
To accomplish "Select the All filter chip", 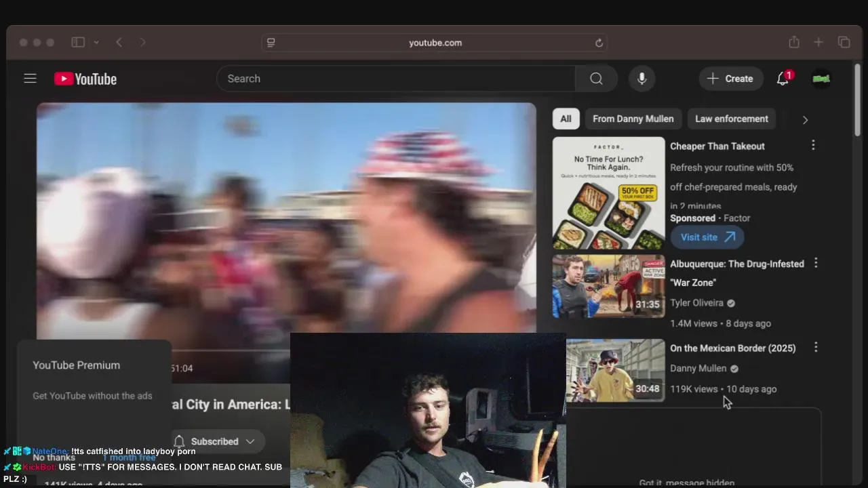I will click(566, 119).
